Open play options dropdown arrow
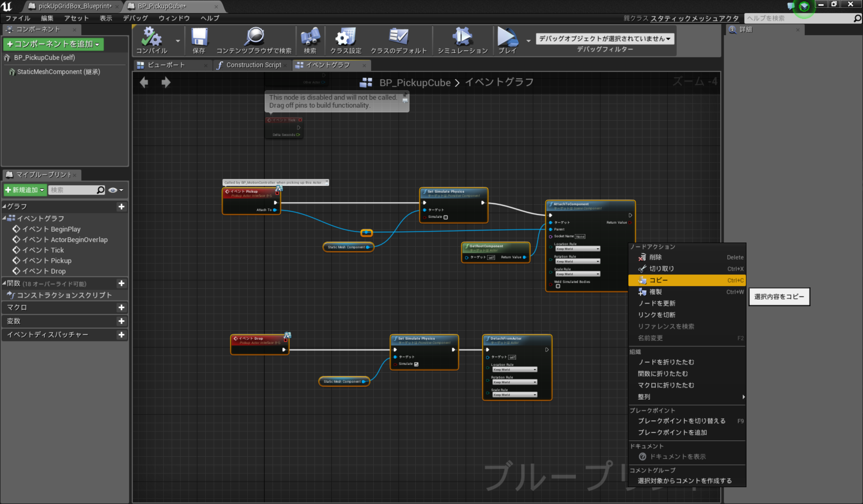This screenshot has height=504, width=863. pyautogui.click(x=528, y=41)
